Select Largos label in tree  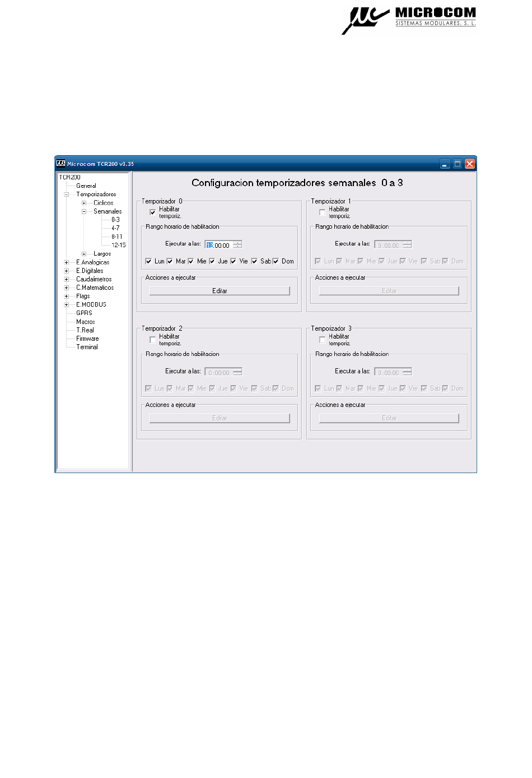point(102,254)
